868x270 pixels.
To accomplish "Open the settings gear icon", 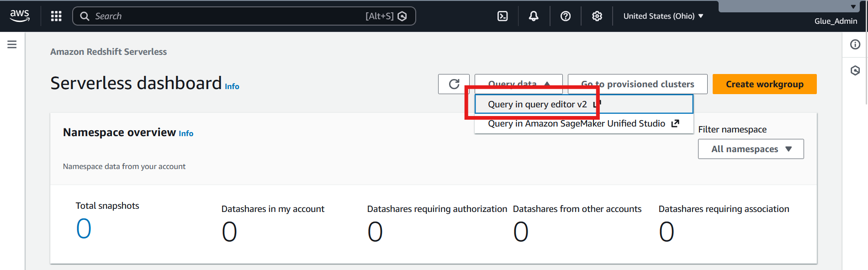I will (597, 16).
